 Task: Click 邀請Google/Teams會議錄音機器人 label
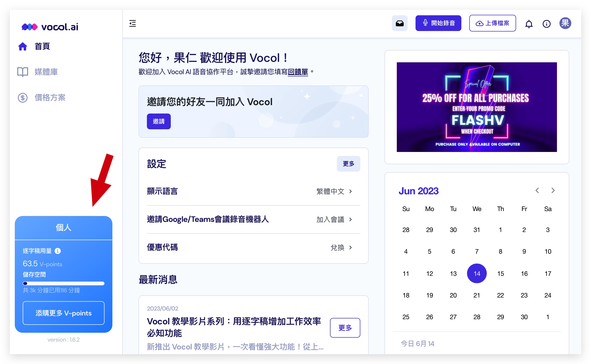tap(208, 219)
